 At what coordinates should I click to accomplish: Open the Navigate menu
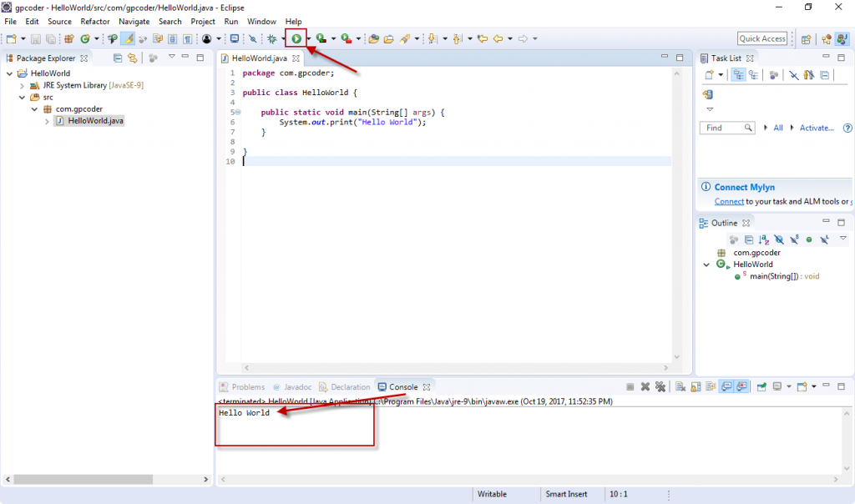click(x=134, y=21)
